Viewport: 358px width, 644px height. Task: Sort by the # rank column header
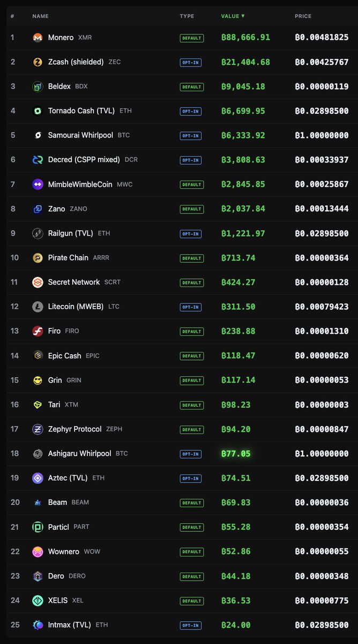[12, 16]
